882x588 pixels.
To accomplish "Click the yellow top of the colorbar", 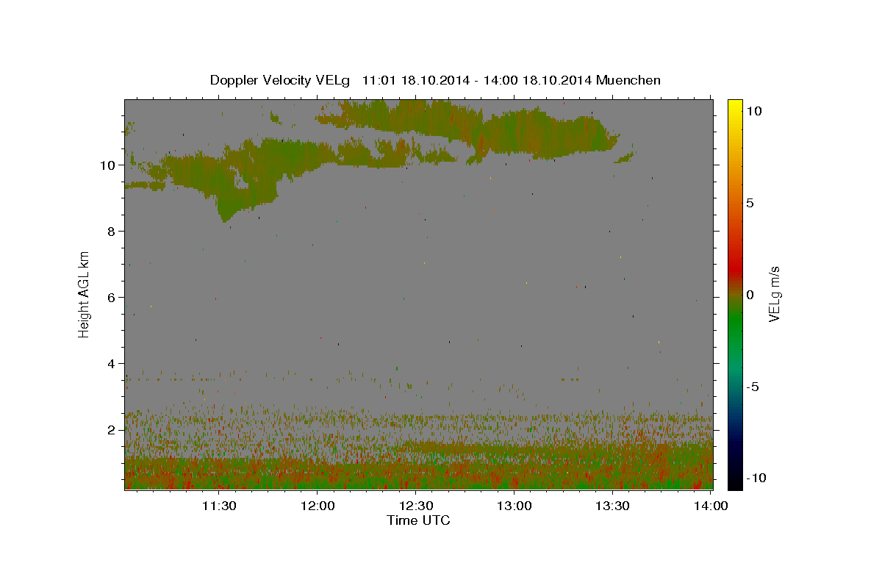I will pyautogui.click(x=734, y=107).
